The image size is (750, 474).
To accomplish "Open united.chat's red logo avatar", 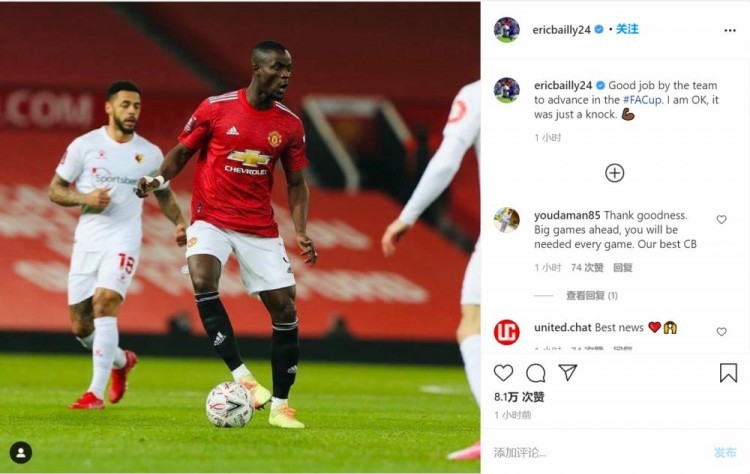I will coord(507,332).
